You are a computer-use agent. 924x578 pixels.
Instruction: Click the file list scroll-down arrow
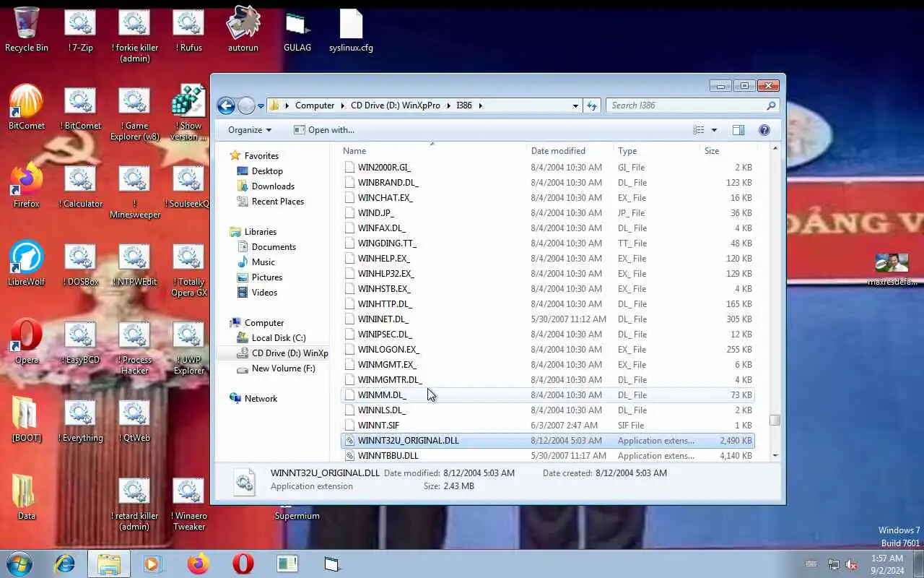[775, 456]
